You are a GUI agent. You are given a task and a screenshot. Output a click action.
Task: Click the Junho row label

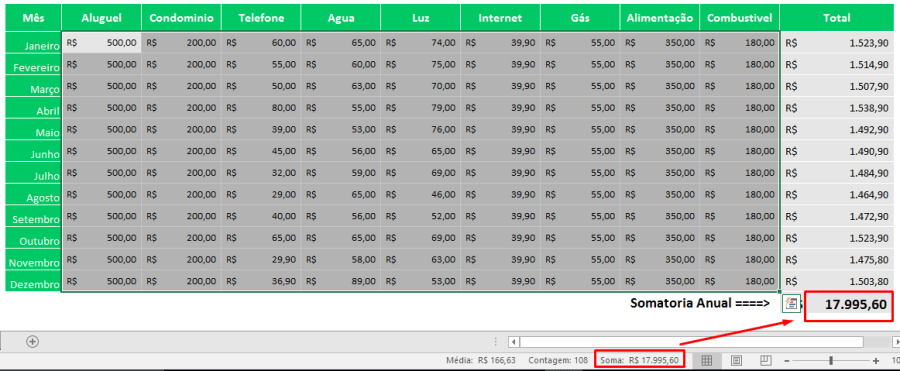tap(33, 151)
